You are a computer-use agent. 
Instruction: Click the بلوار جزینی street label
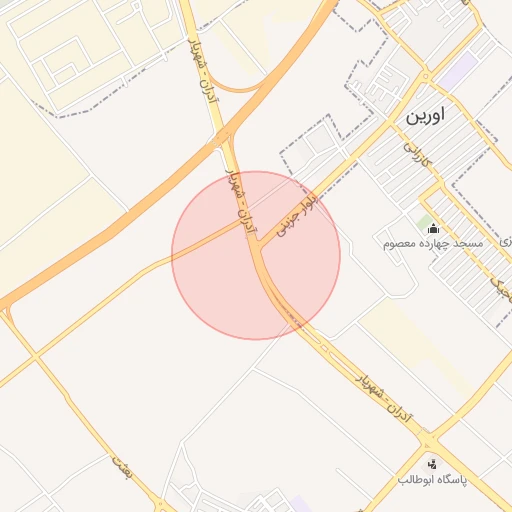coord(298,215)
